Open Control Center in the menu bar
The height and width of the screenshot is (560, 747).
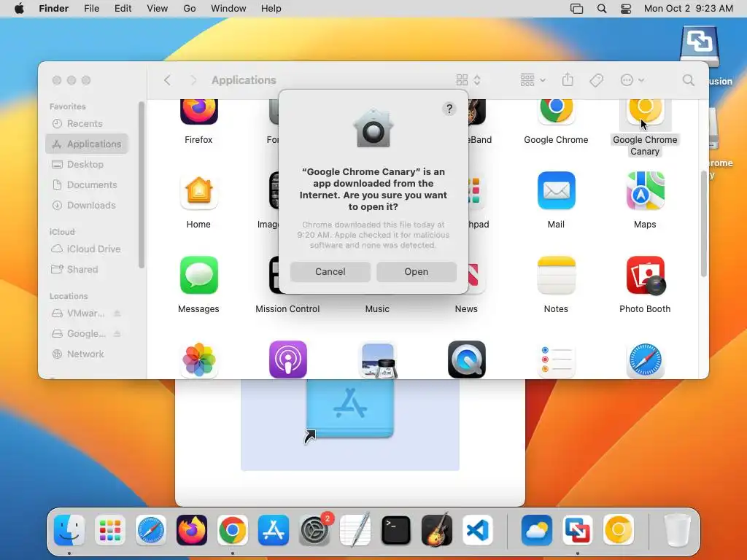pos(625,9)
